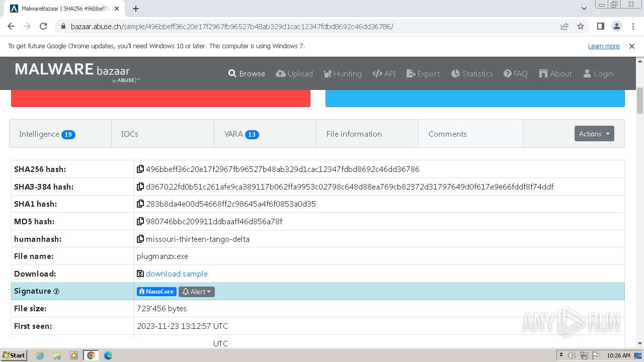Copy the humanhash value
This screenshot has width=644, height=362.
coord(140,239)
